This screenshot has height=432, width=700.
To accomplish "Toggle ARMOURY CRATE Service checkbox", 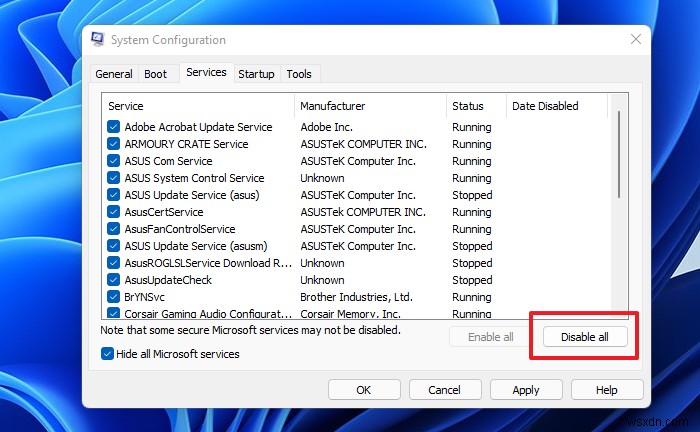I will pyautogui.click(x=113, y=144).
